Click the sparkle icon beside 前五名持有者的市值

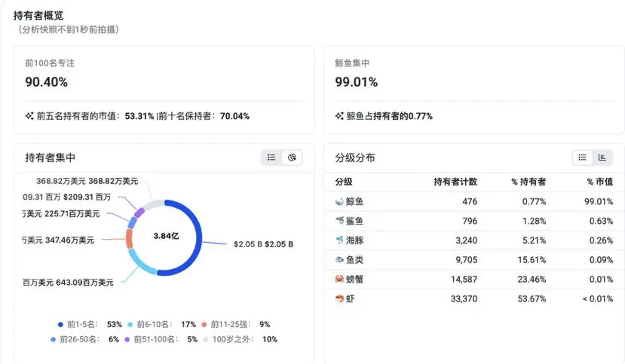29,116
